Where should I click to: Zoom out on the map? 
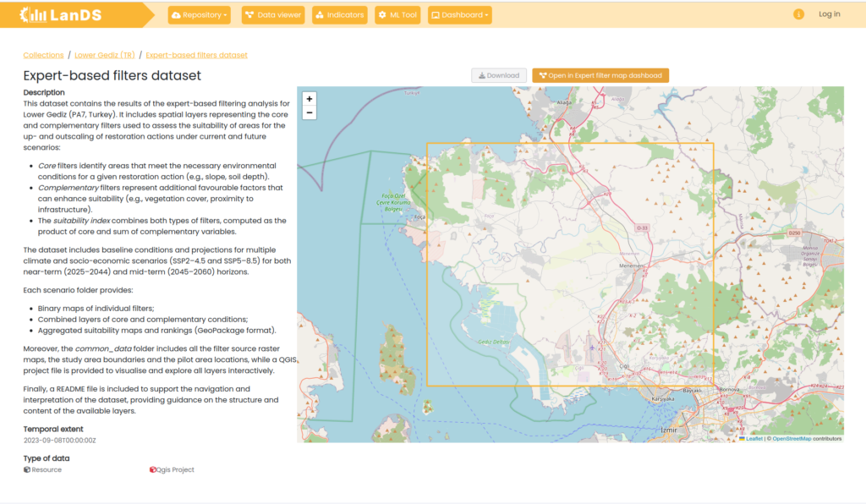point(310,112)
